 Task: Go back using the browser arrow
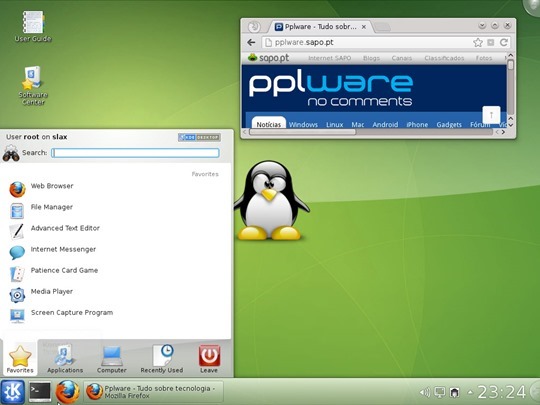(251, 42)
